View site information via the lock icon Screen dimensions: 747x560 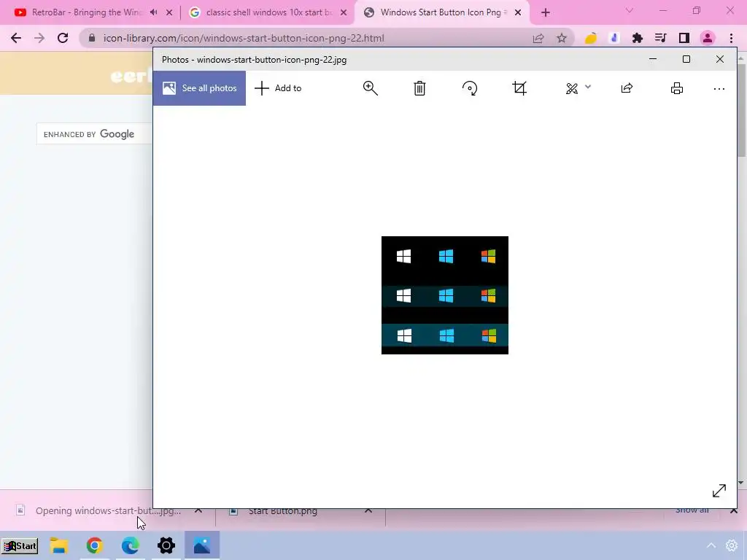[92, 38]
